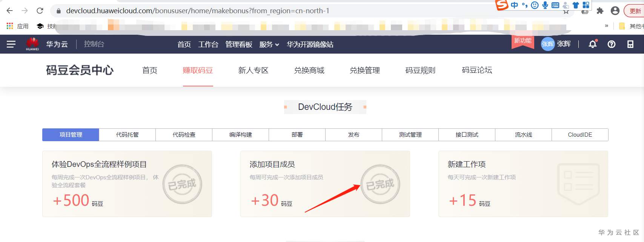Click the +500 码豆 reward text

point(78,200)
